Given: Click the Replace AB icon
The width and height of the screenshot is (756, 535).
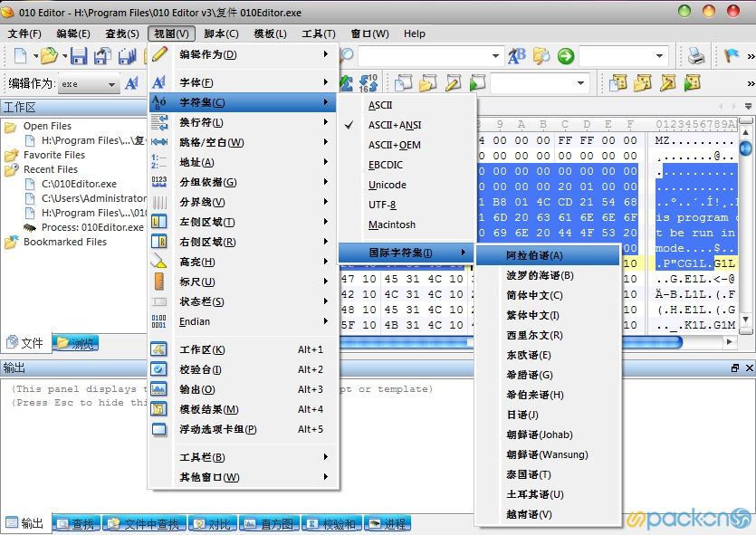Looking at the screenshot, I should pyautogui.click(x=517, y=56).
